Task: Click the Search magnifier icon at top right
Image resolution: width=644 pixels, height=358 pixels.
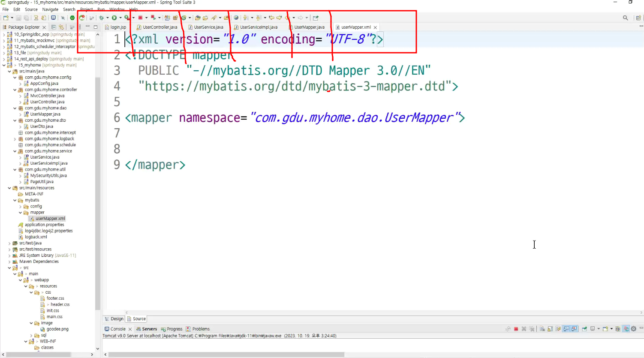Action: (626, 18)
